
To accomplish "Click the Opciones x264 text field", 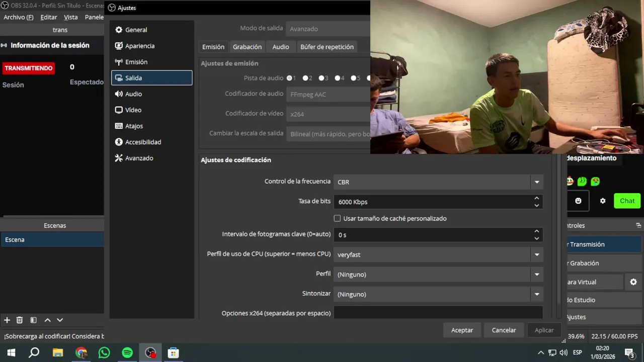I will pyautogui.click(x=438, y=313).
